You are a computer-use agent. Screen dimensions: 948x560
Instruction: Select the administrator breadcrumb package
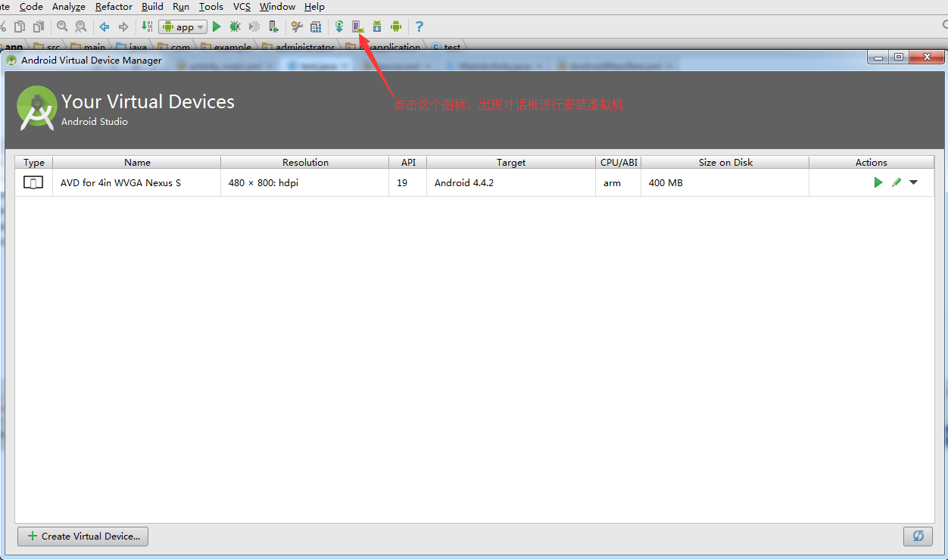coord(299,47)
